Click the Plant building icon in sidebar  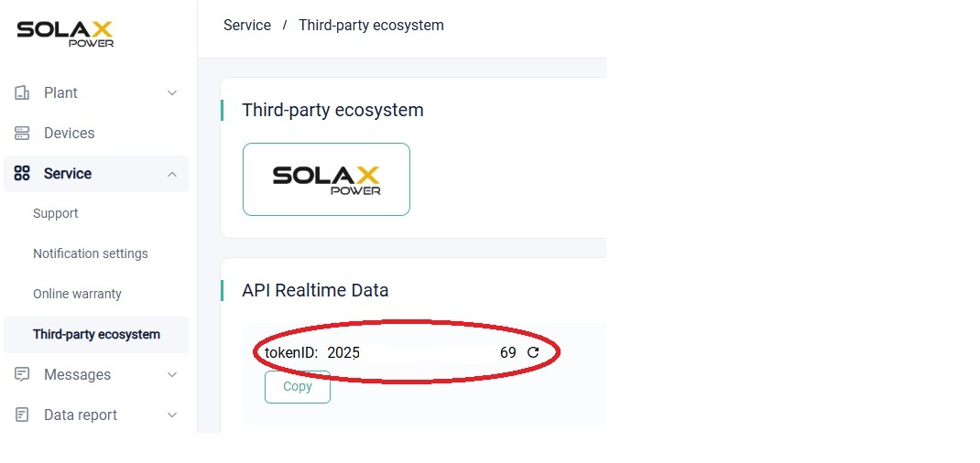tap(22, 93)
